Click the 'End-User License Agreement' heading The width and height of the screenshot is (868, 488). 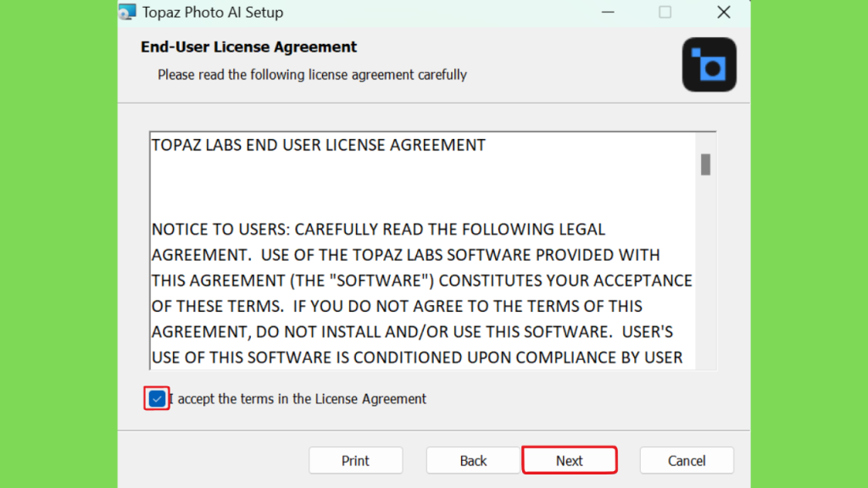coord(248,47)
